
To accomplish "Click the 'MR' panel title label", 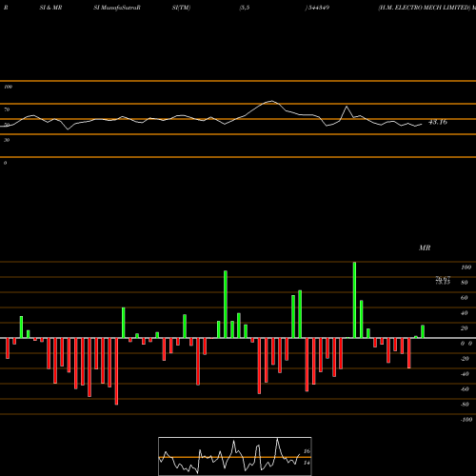I will pyautogui.click(x=425, y=248).
